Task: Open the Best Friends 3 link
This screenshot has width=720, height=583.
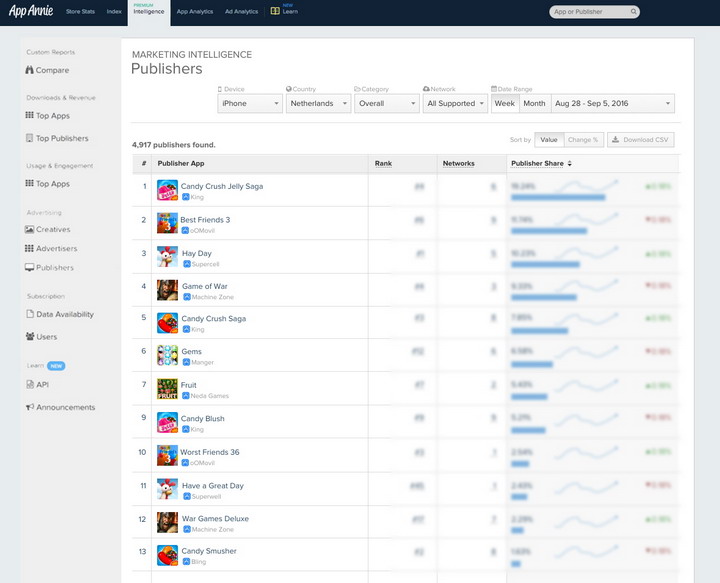Action: 205,219
